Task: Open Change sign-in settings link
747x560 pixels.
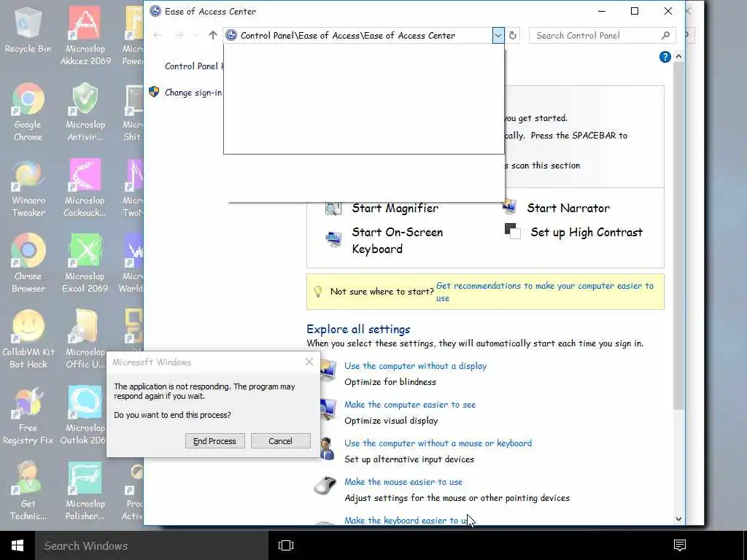Action: point(193,93)
